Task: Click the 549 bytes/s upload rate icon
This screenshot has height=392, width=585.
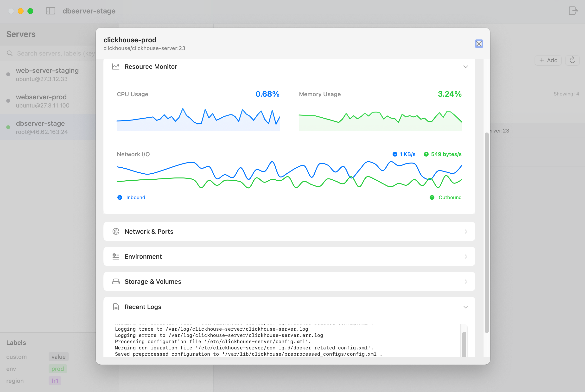Action: tap(426, 154)
